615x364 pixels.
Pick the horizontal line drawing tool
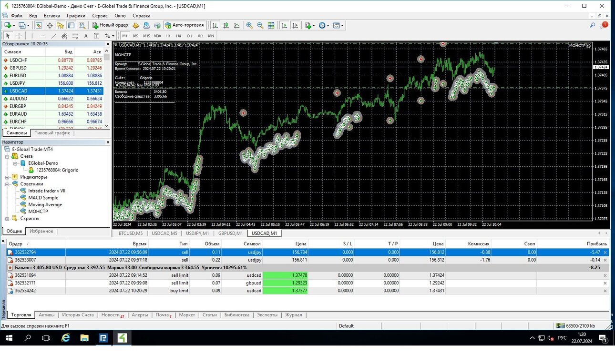tap(43, 36)
